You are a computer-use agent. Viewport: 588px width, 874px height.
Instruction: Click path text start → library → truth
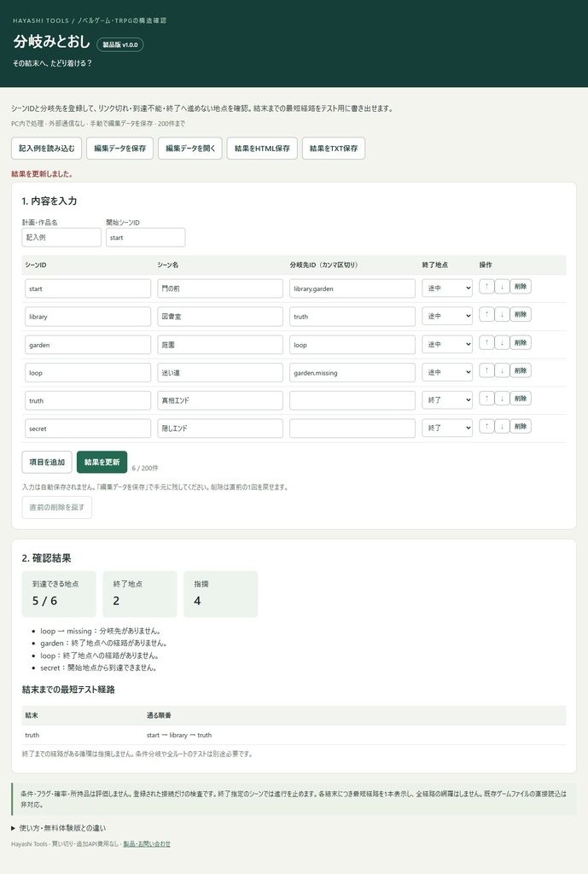[179, 735]
